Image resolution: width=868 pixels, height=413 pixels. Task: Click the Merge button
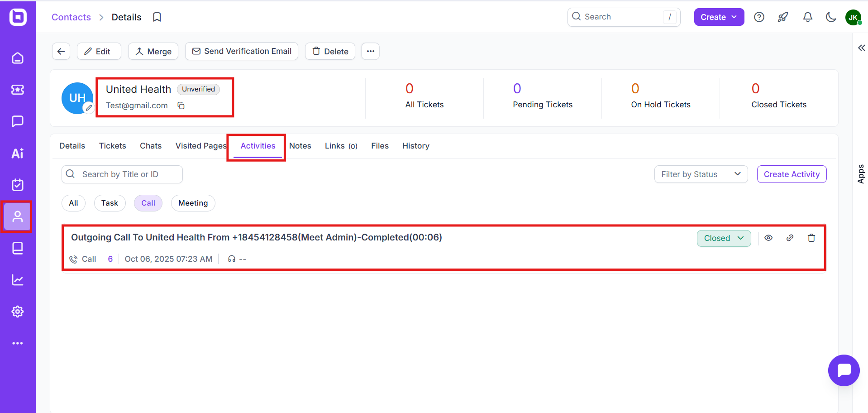[153, 51]
